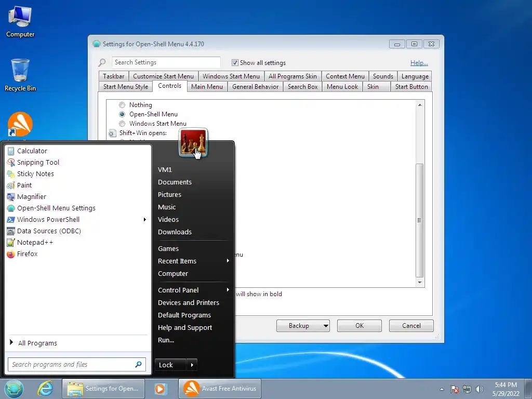
Task: Launch the Snipping Tool entry
Action: (77, 163)
